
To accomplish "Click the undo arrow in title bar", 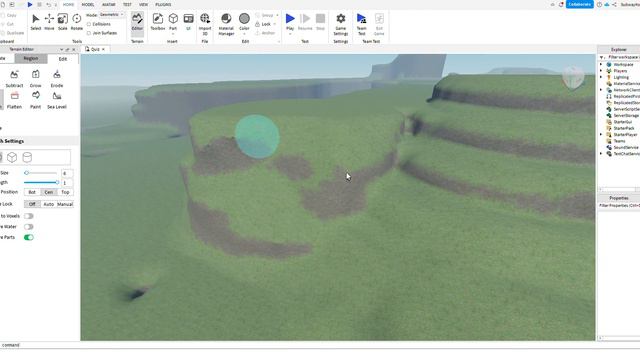I will [x=48, y=4].
